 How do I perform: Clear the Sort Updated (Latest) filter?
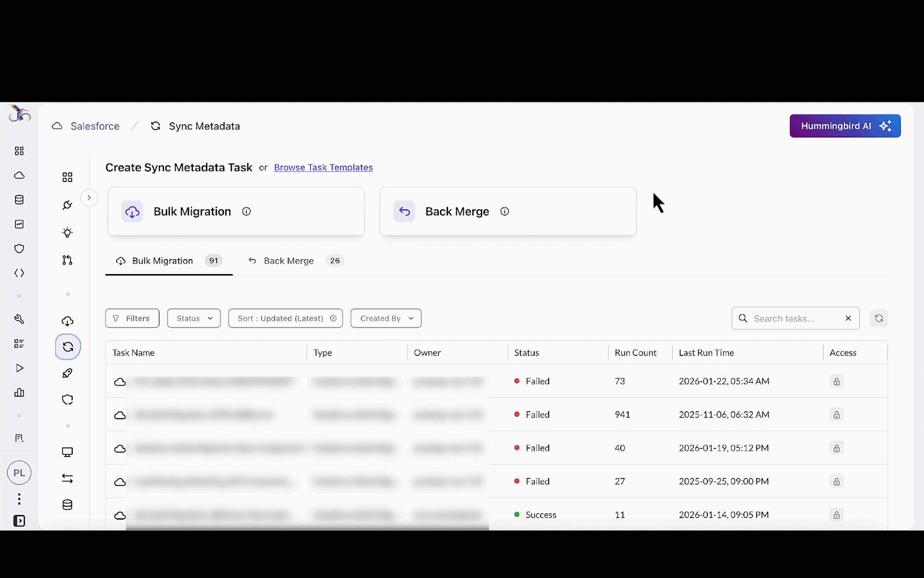[333, 318]
